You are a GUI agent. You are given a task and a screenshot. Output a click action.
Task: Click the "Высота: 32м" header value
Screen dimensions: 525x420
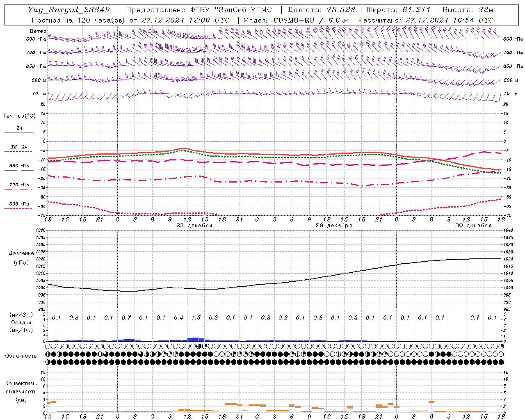[468, 10]
